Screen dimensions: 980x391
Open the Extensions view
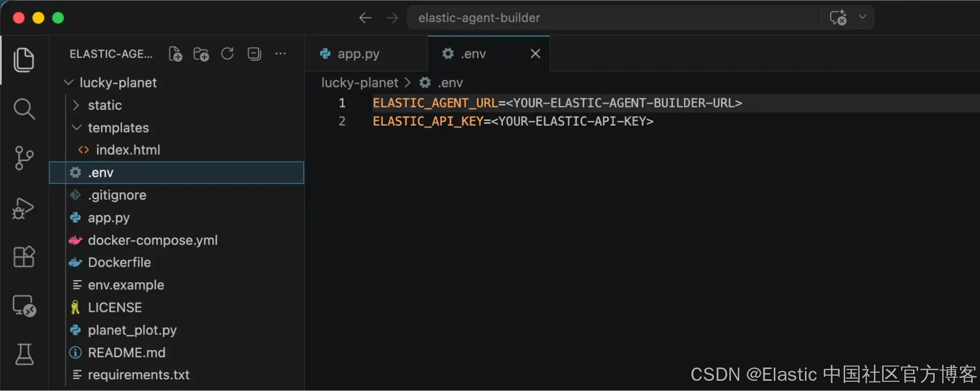(24, 256)
